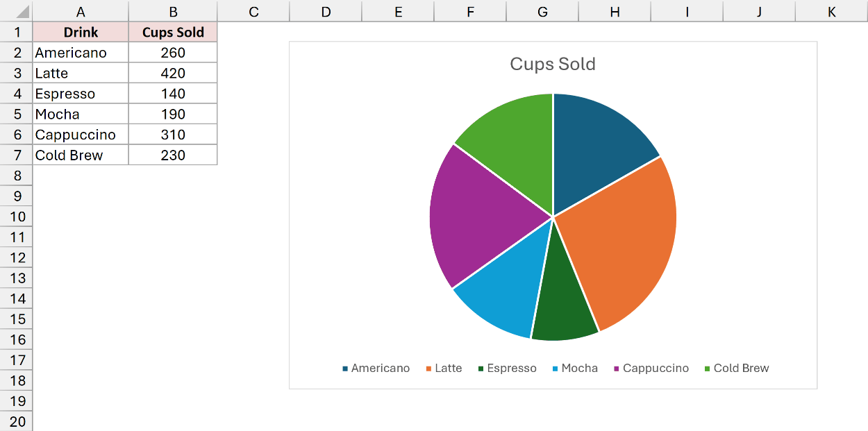The image size is (868, 431).
Task: Select the Mocha cell in column A
Action: pos(81,114)
